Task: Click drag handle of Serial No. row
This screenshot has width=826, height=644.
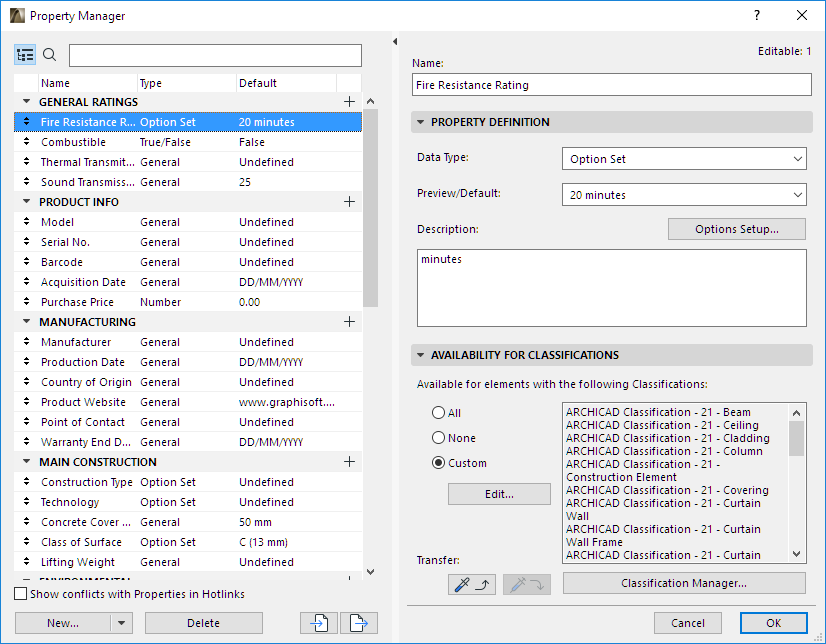Action: (26, 242)
